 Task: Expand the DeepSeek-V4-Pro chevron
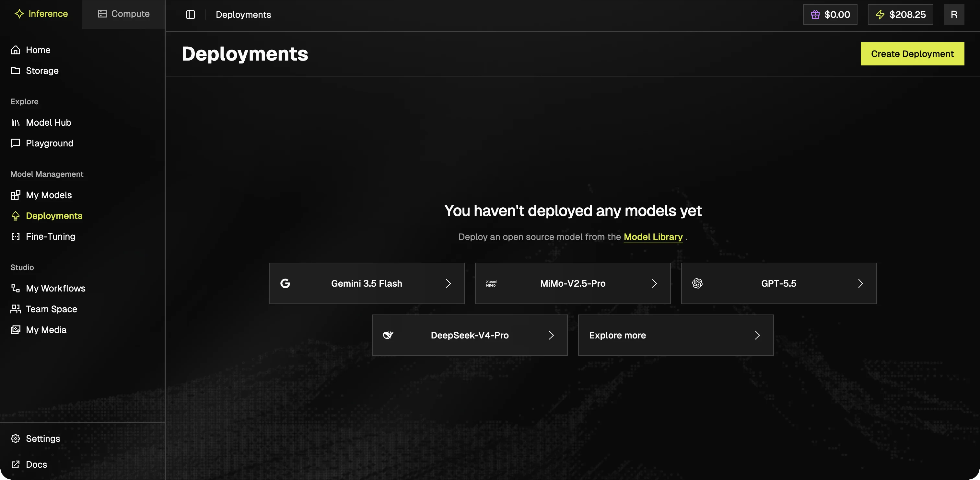click(551, 335)
